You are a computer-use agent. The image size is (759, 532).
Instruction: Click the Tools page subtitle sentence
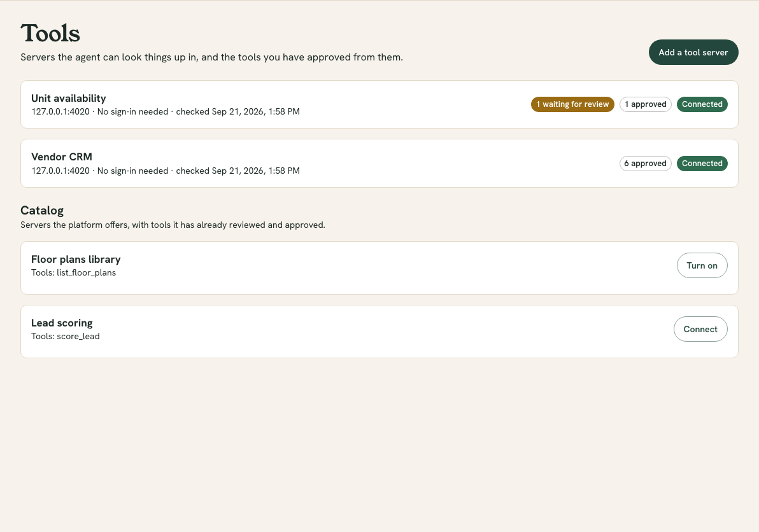(211, 57)
